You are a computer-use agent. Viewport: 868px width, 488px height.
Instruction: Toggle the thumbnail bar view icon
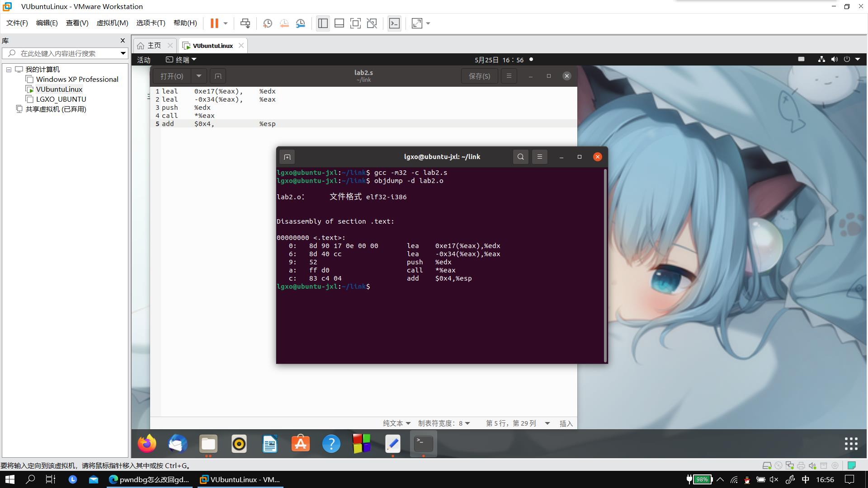(x=339, y=23)
